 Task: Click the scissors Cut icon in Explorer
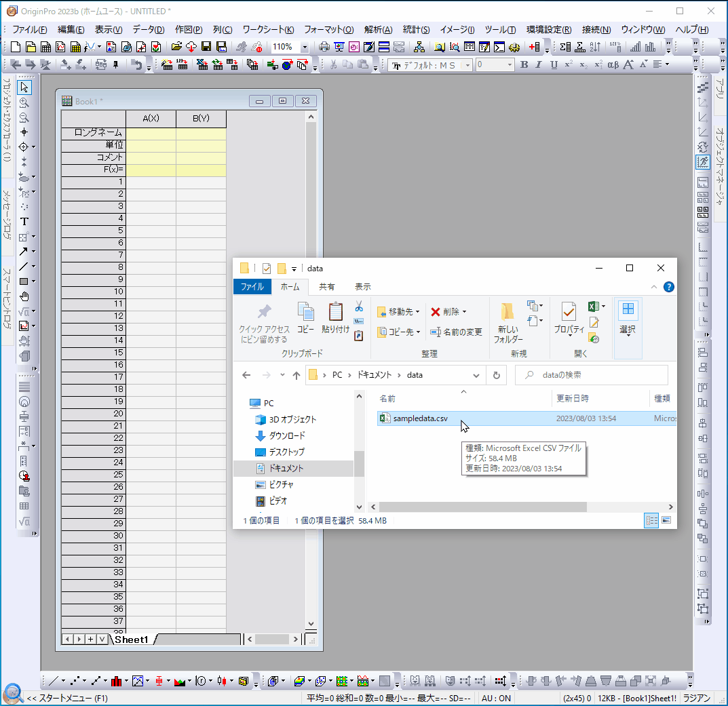359,307
